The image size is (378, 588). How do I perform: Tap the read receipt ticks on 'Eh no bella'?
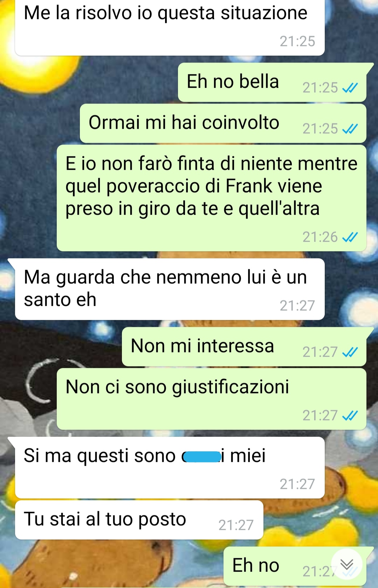click(350, 88)
